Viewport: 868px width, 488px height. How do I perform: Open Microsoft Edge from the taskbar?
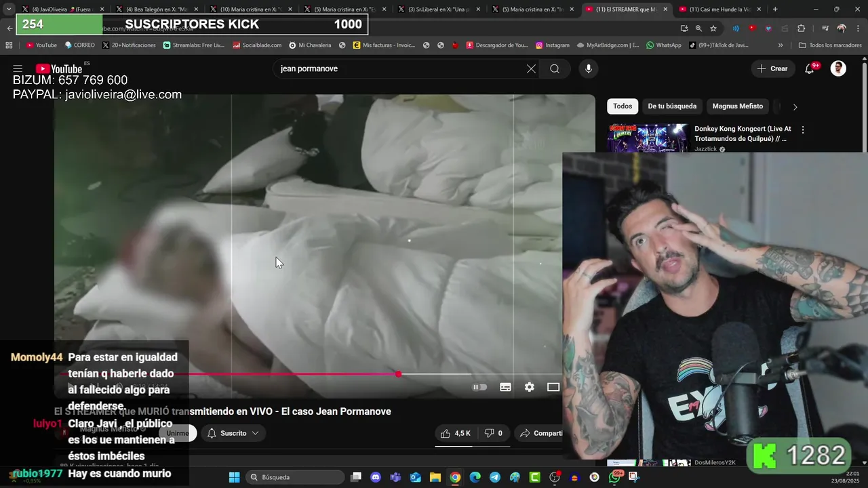[475, 477]
